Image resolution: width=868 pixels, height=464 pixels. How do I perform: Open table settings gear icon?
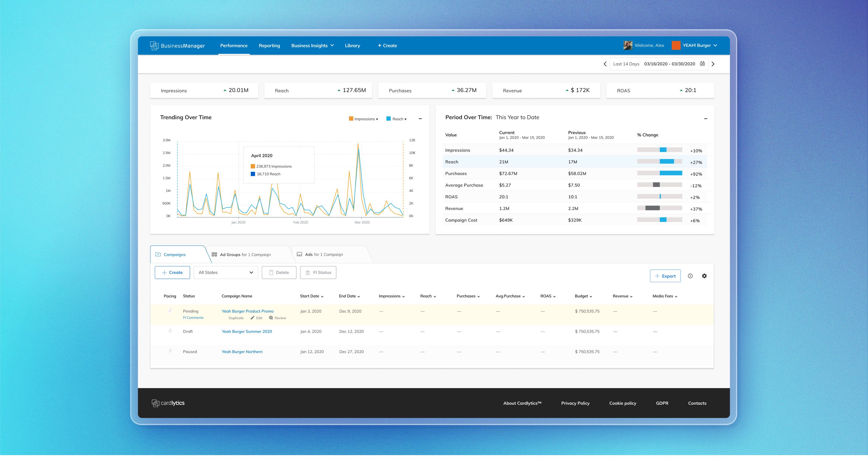tap(704, 276)
